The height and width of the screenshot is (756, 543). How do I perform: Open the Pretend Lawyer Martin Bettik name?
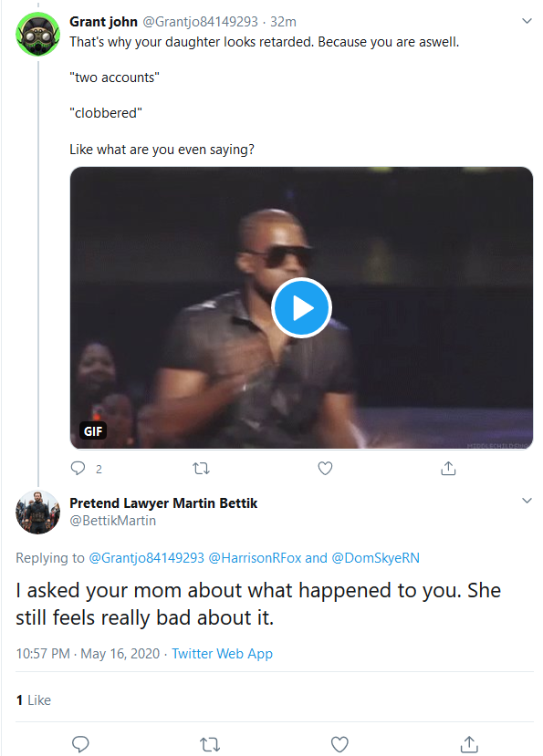tap(163, 503)
